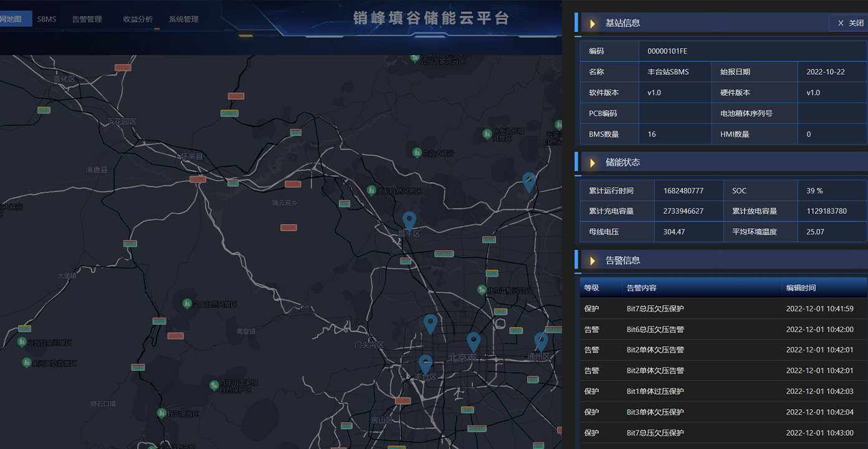Click the station pin at 昌平区
Viewport: 868px width, 449px height.
[x=409, y=221]
